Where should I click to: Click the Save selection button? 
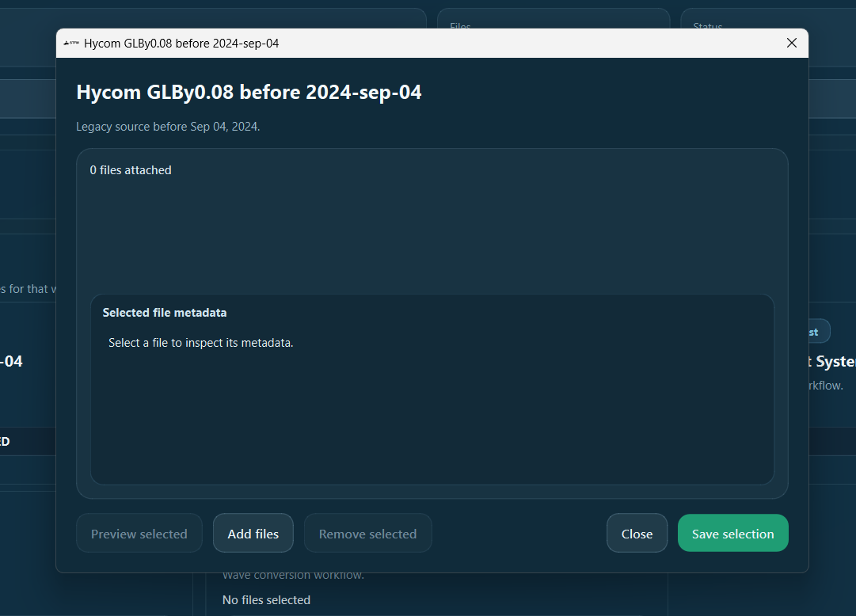(732, 533)
